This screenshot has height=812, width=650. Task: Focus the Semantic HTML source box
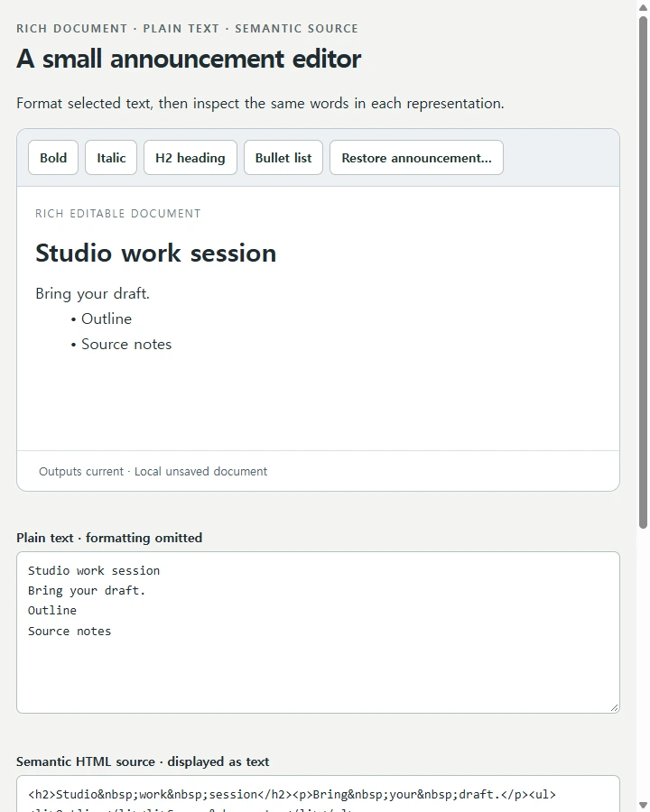(x=318, y=794)
